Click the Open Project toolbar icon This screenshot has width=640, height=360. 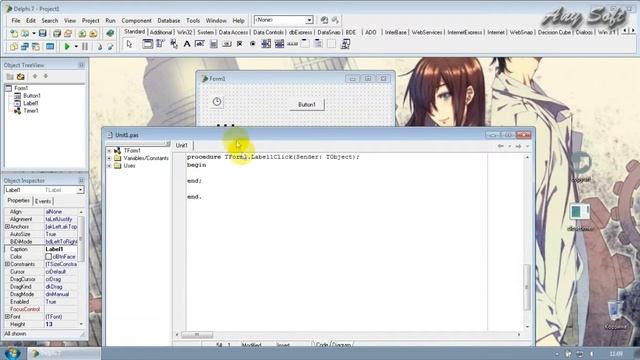(68, 33)
